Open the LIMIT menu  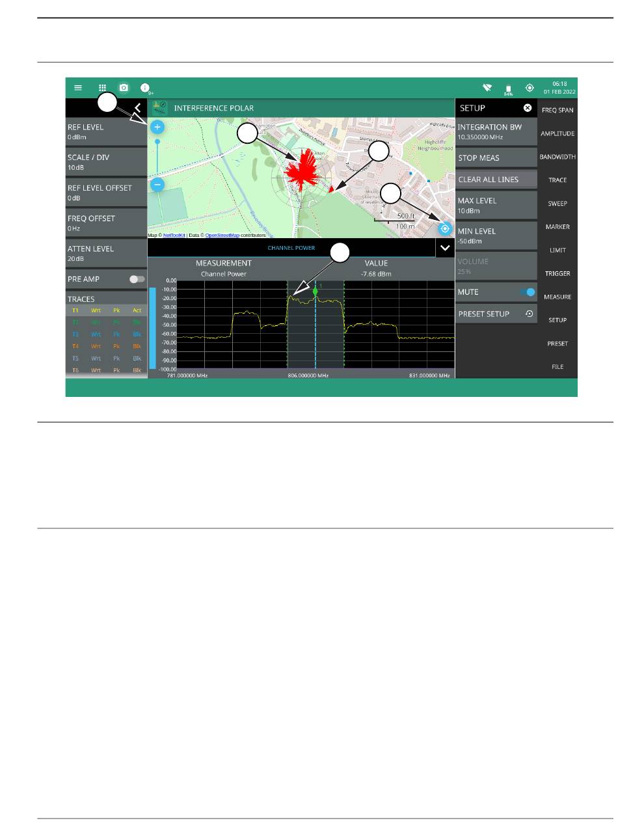(558, 251)
